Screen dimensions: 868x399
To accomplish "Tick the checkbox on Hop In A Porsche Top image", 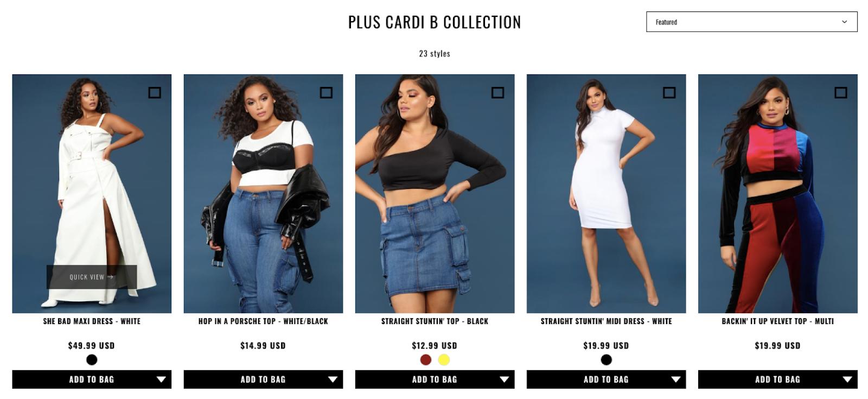I will 326,93.
